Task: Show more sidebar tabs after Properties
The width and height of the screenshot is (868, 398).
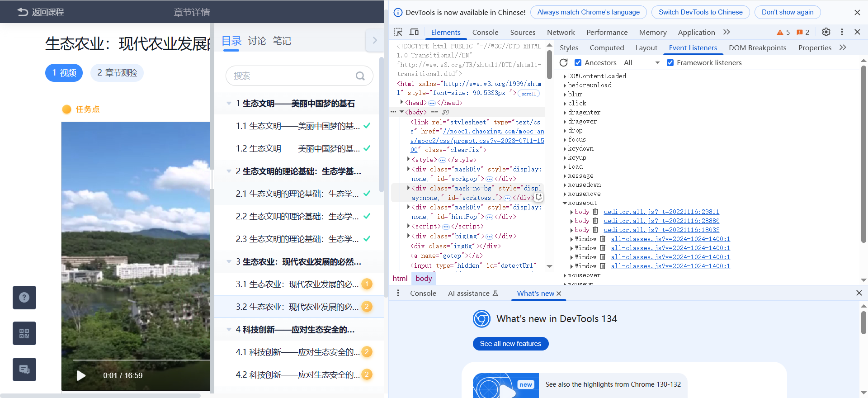Action: [x=843, y=47]
